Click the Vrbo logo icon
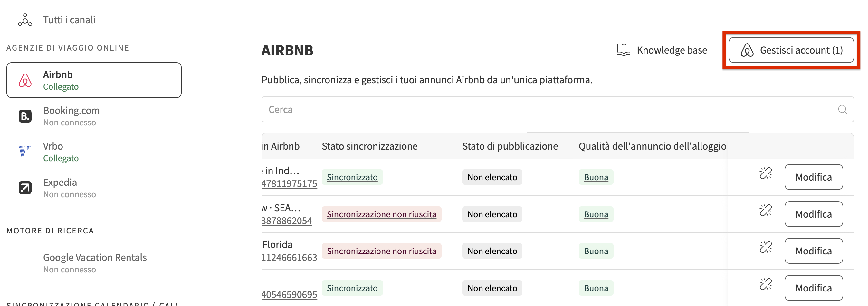Screen dimensions: 868x306 (x=24, y=152)
